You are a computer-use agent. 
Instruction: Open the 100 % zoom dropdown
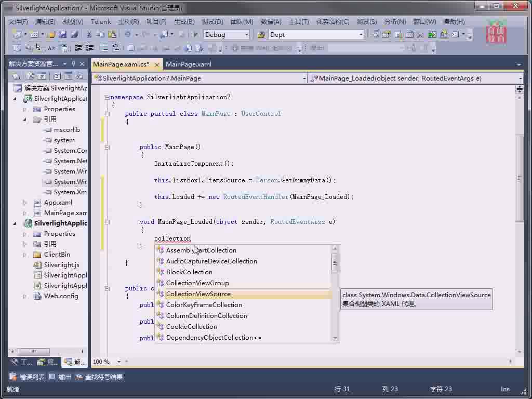pyautogui.click(x=119, y=362)
